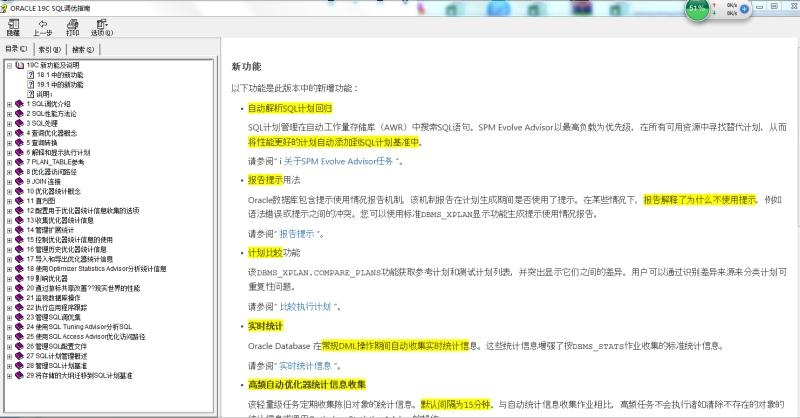
Task: Click the book icon for 10 优化器统计概念
Action: pos(19,191)
